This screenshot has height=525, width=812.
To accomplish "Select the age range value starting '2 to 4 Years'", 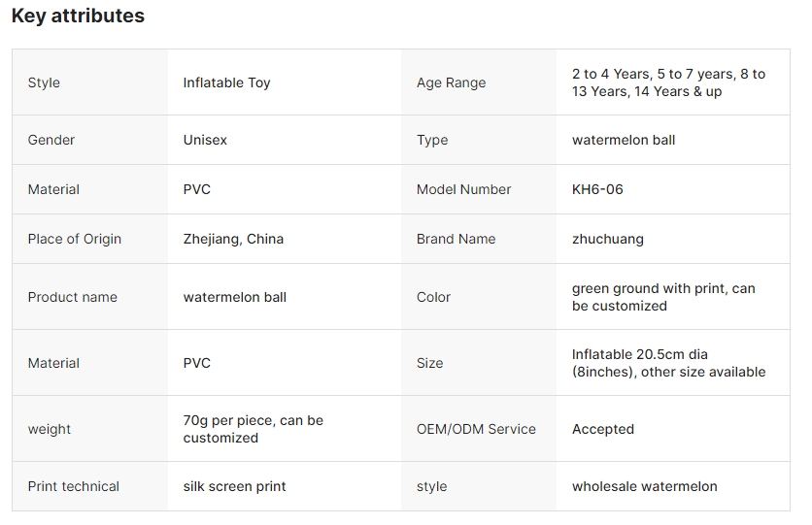I will point(668,82).
